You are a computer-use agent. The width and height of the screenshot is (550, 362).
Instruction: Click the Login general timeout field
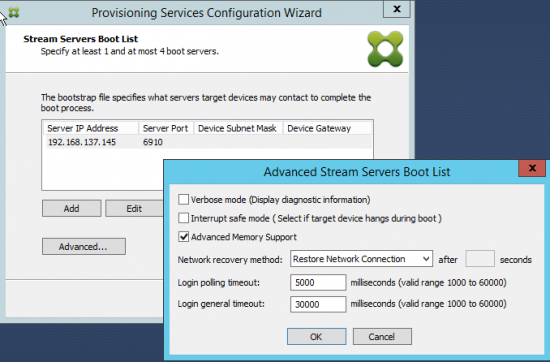coord(318,304)
